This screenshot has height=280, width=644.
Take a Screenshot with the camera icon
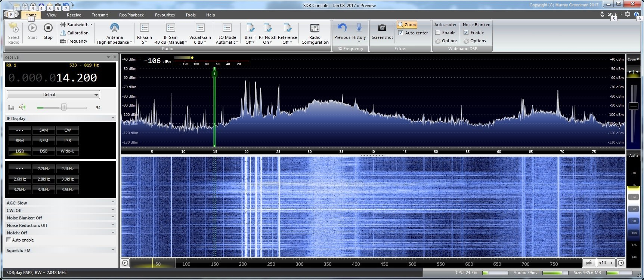coord(382,28)
